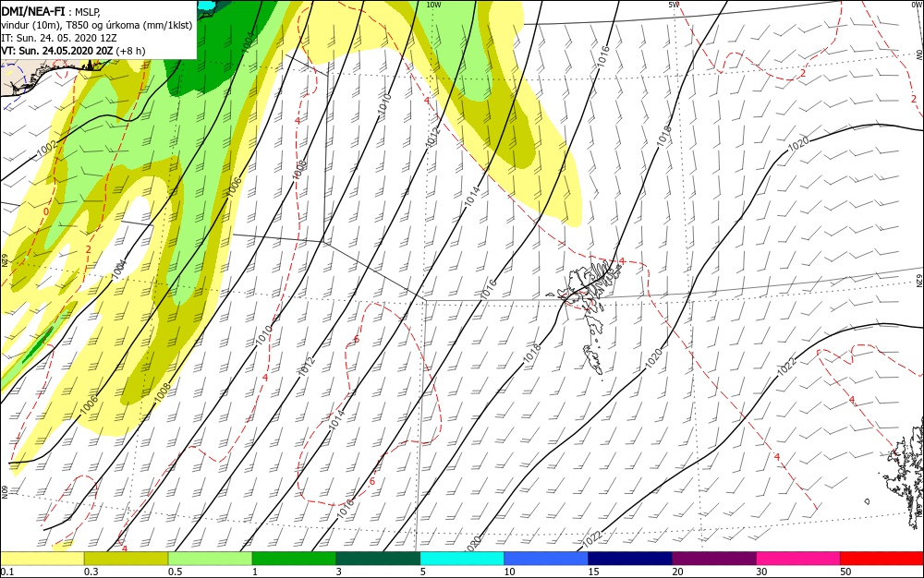
Task: Click the '0.3' legend value
Action: click(91, 572)
